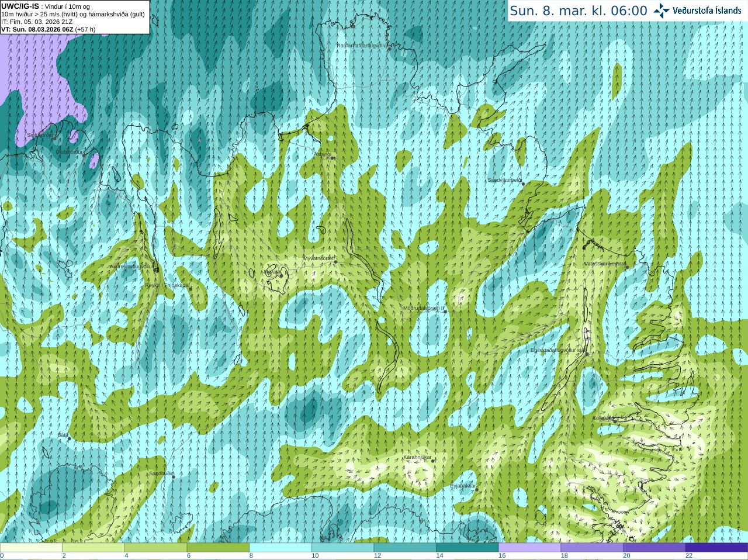Click the 6–8 m/s green legend swatch
Image resolution: width=748 pixels, height=560 pixels.
pos(218,548)
